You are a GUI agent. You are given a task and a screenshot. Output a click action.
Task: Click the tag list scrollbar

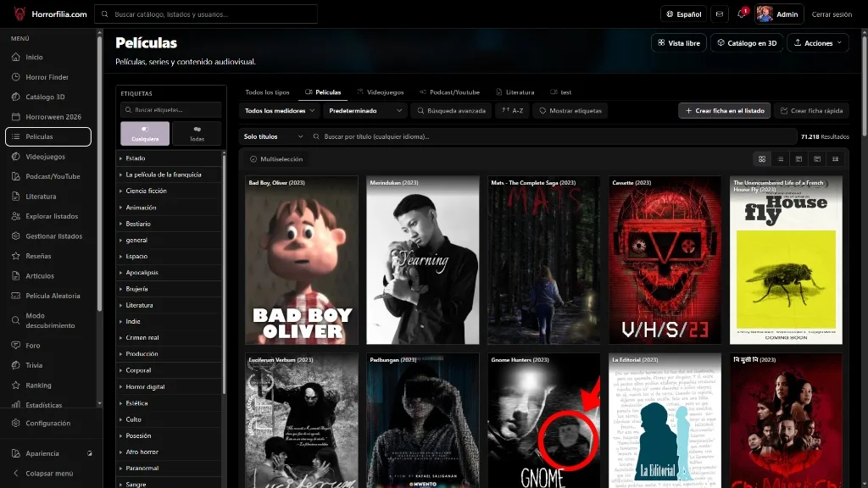coord(224,274)
